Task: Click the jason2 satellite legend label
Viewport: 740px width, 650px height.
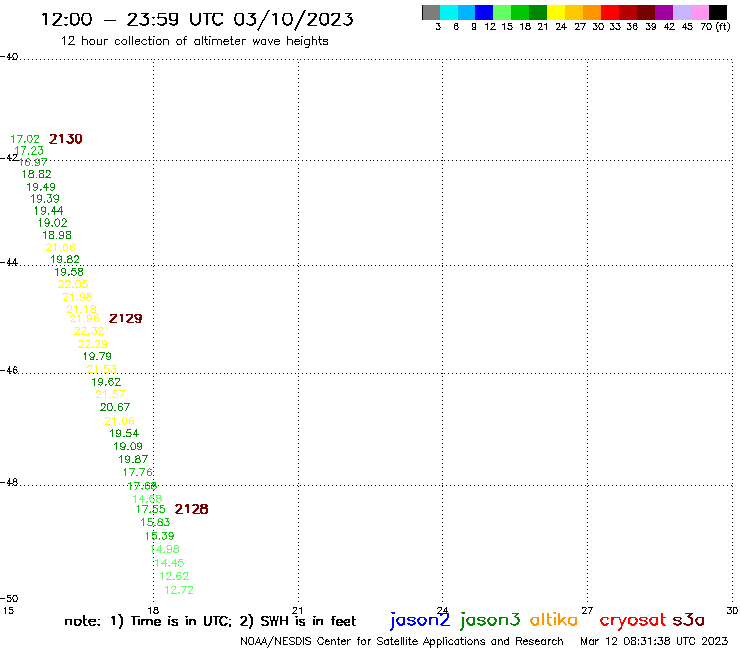Action: [420, 620]
